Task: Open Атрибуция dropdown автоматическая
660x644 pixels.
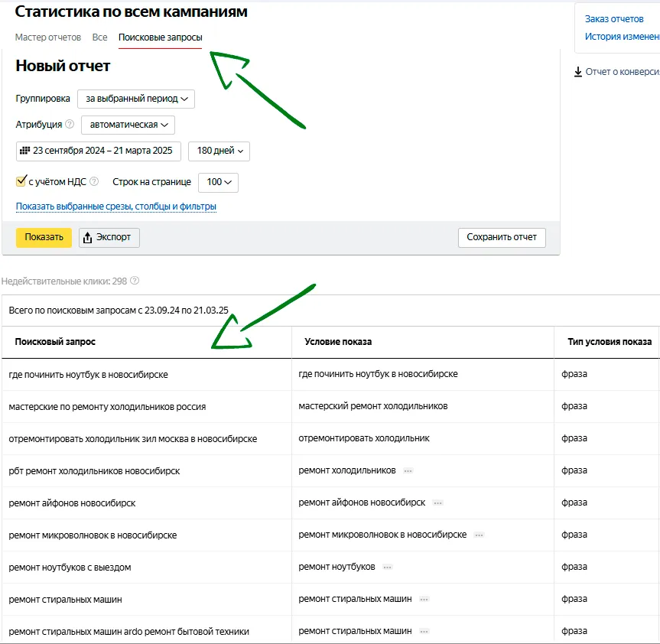Action: (128, 125)
